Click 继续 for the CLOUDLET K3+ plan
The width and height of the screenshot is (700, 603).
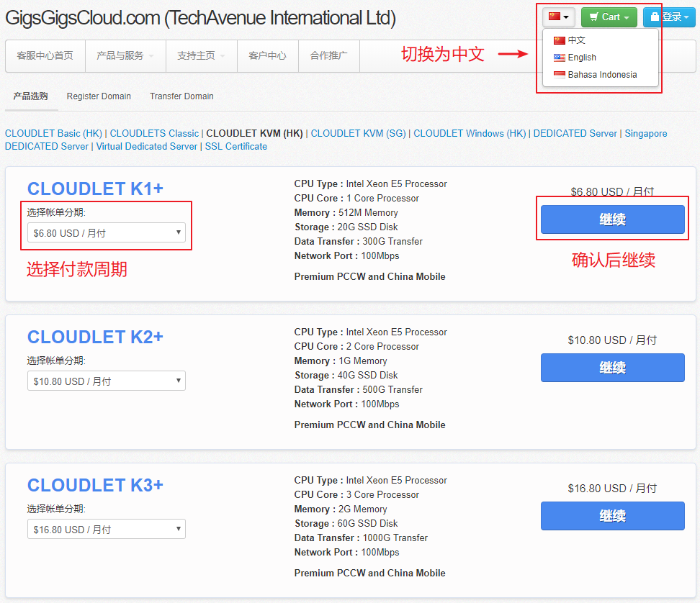coord(612,516)
